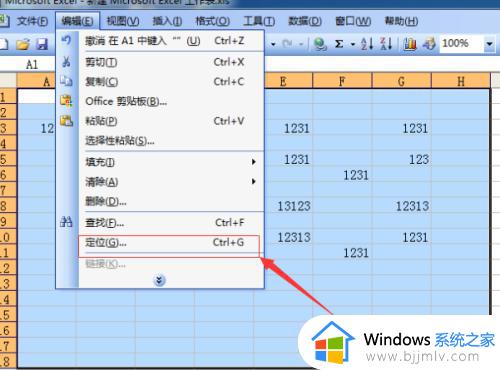Open the 100% zoom dropdown arrow
This screenshot has height=370, width=500.
(489, 44)
